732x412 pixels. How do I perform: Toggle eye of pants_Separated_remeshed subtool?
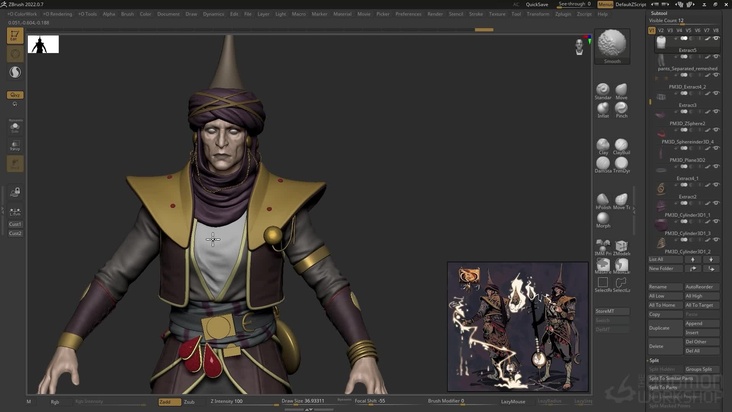(x=716, y=57)
